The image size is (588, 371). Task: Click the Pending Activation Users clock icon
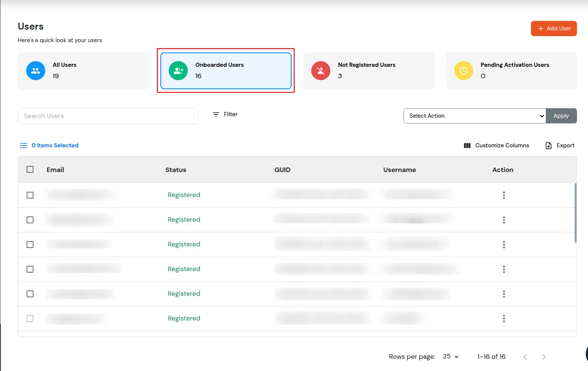[463, 71]
